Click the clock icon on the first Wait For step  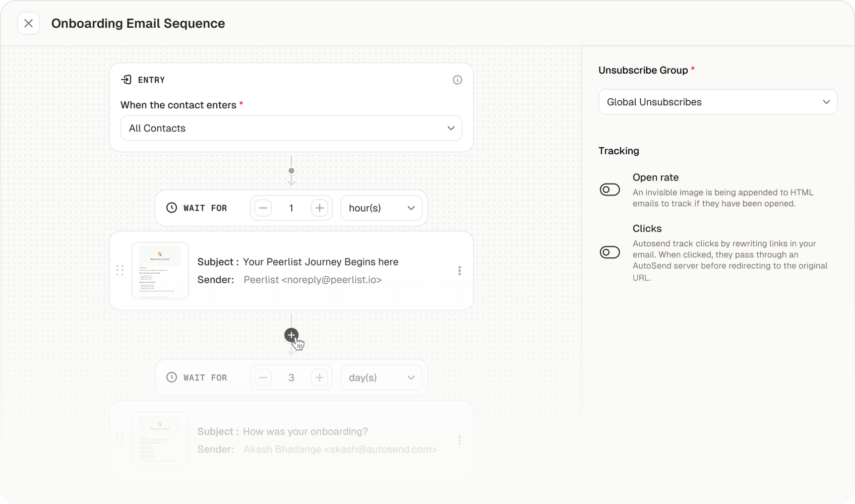click(171, 207)
